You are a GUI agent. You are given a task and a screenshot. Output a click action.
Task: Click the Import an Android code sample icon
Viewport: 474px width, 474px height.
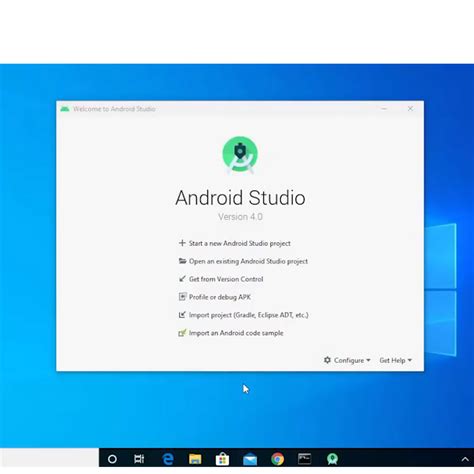(182, 333)
